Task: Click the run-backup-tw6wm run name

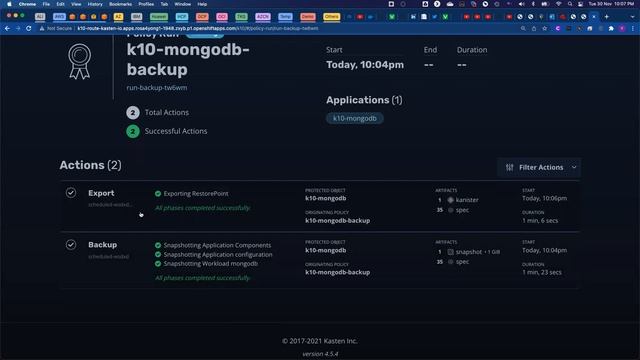Action: click(x=157, y=88)
